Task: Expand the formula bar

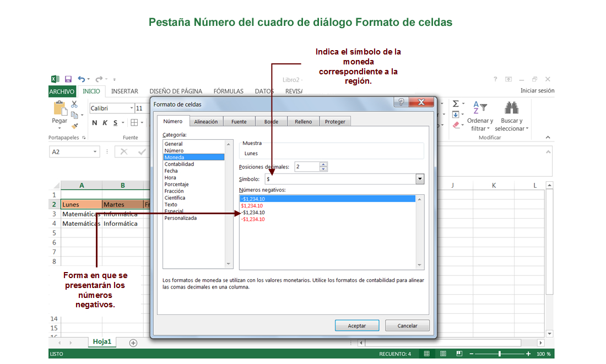Action: [x=548, y=152]
